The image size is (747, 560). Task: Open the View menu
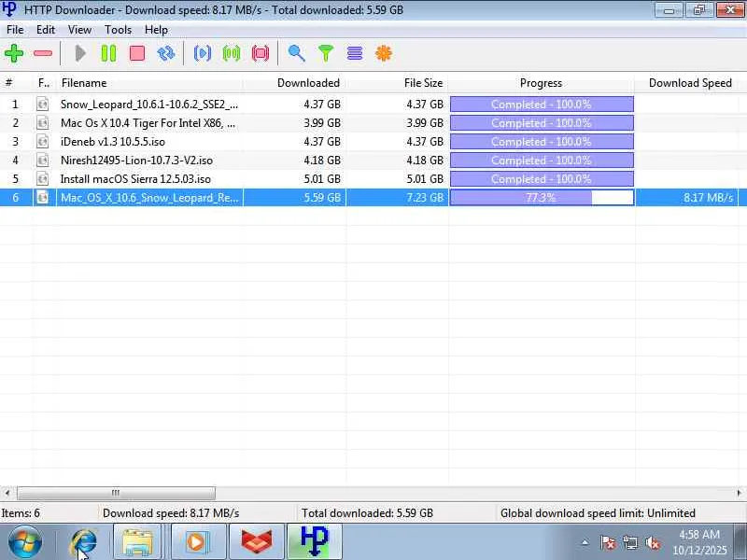click(x=79, y=30)
